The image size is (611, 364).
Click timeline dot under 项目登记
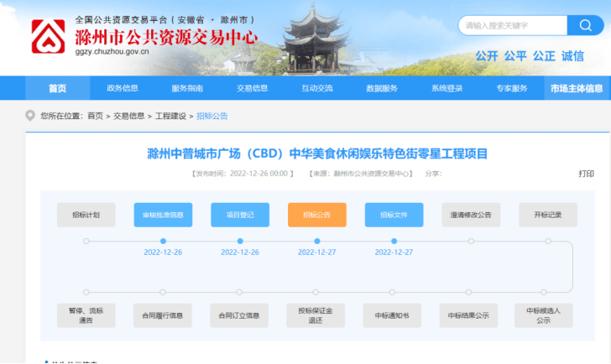tap(240, 241)
